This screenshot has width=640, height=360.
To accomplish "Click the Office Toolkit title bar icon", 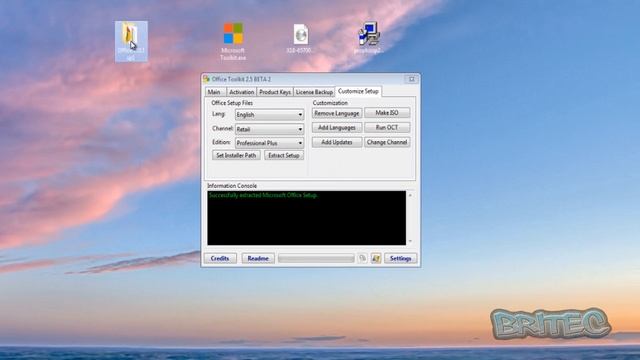I will 207,79.
